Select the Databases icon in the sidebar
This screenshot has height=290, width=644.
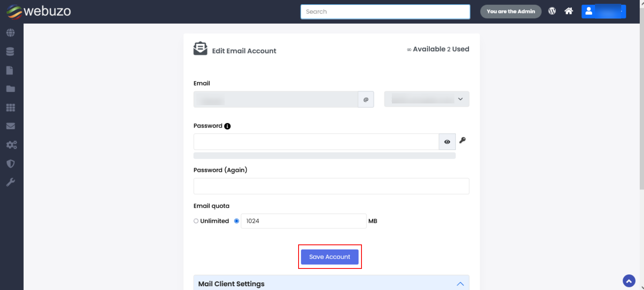click(x=11, y=51)
